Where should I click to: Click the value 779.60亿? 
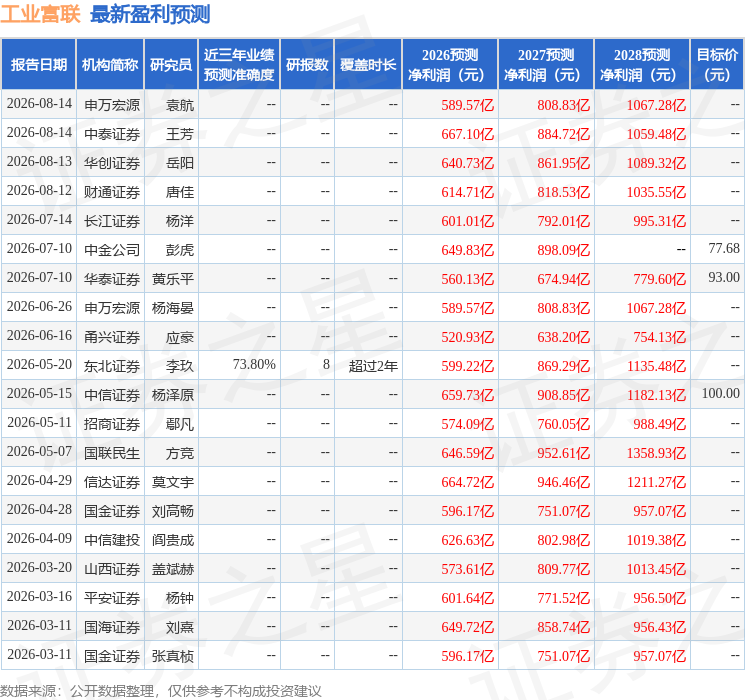point(659,279)
